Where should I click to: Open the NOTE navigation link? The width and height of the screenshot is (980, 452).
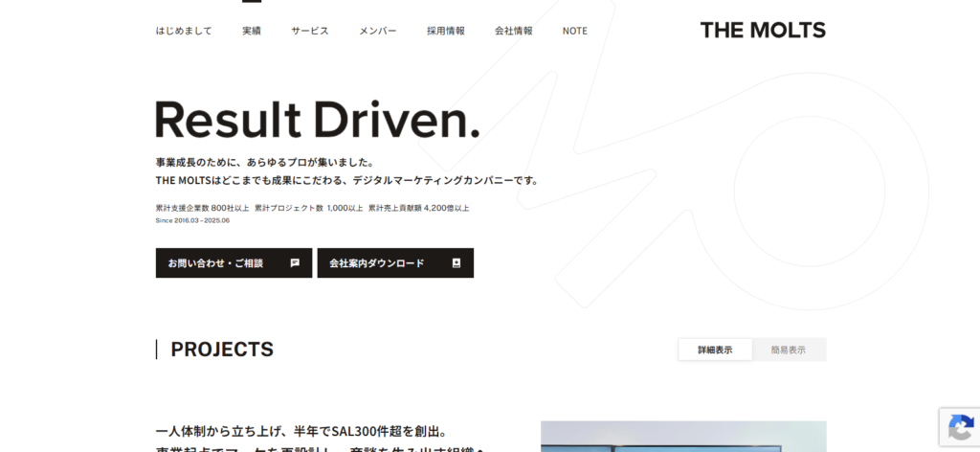coord(575,31)
